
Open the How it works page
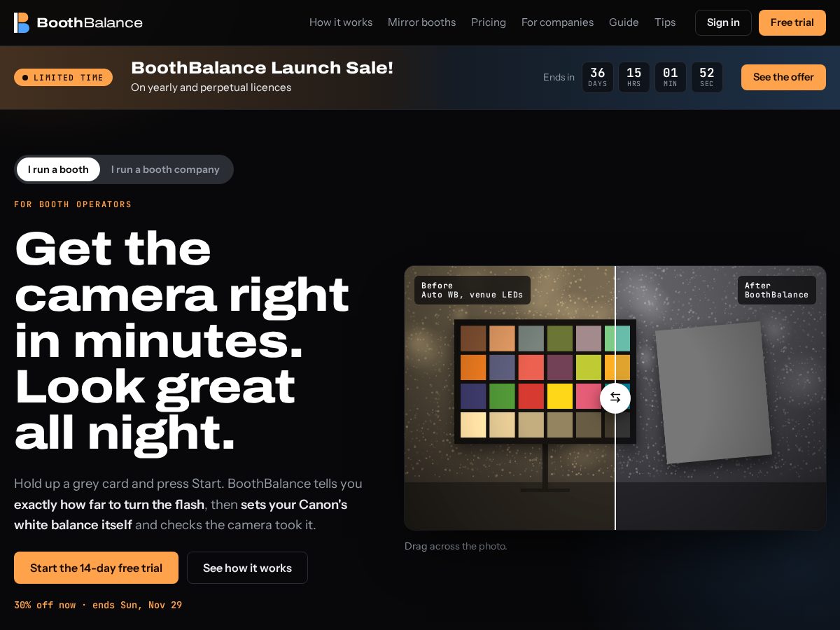341,22
